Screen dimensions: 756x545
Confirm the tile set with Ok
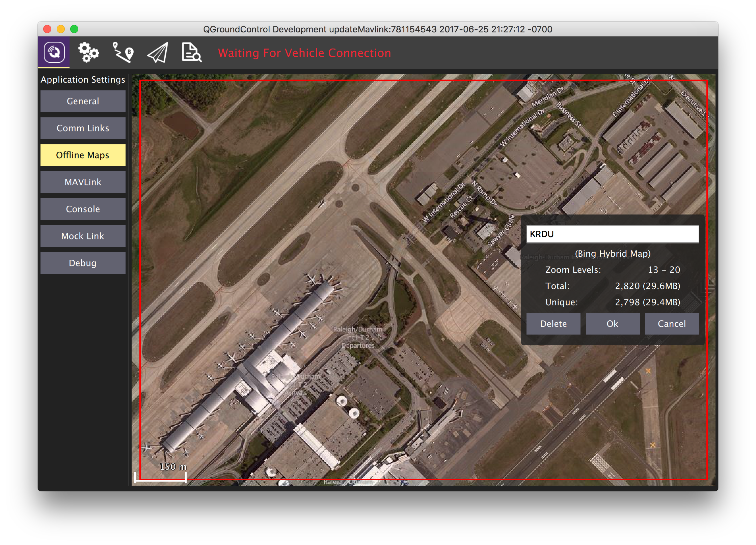tap(613, 323)
